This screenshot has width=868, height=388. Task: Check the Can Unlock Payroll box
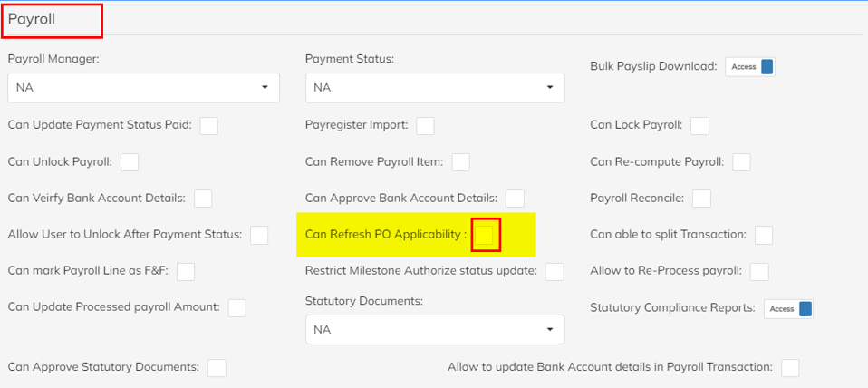tap(130, 162)
